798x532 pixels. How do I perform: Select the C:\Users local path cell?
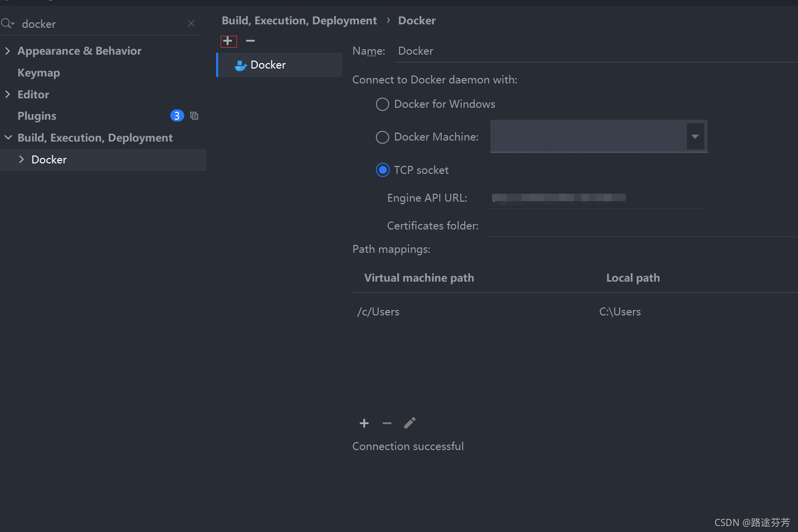pyautogui.click(x=620, y=311)
